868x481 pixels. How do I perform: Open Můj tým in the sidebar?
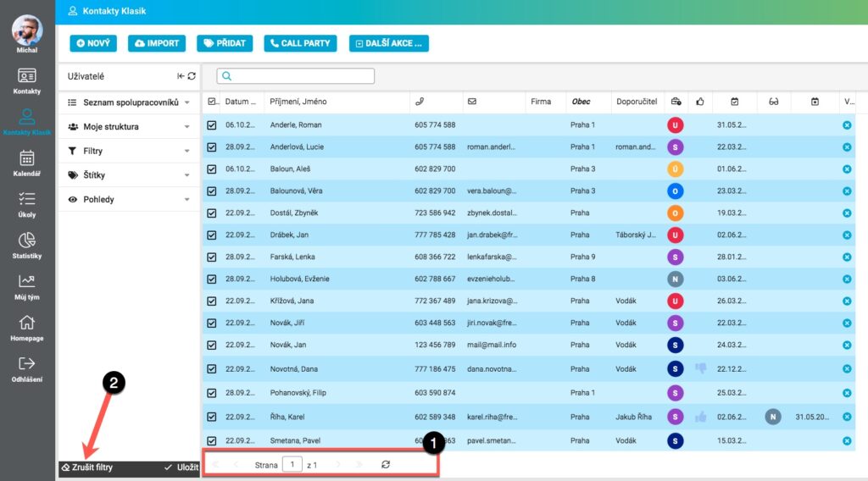(x=26, y=287)
